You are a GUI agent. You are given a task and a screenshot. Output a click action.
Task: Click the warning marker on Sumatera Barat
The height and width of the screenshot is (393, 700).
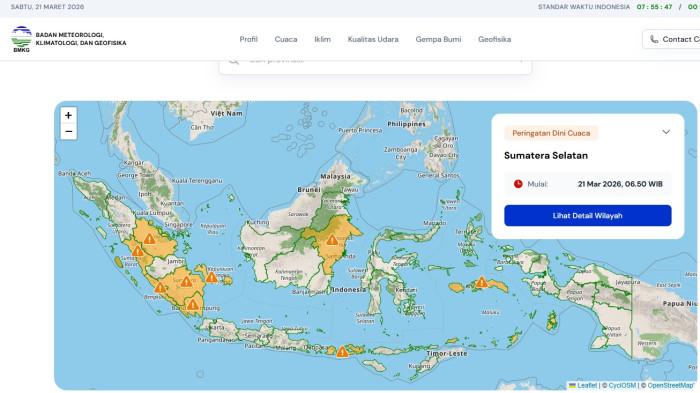coord(138,251)
